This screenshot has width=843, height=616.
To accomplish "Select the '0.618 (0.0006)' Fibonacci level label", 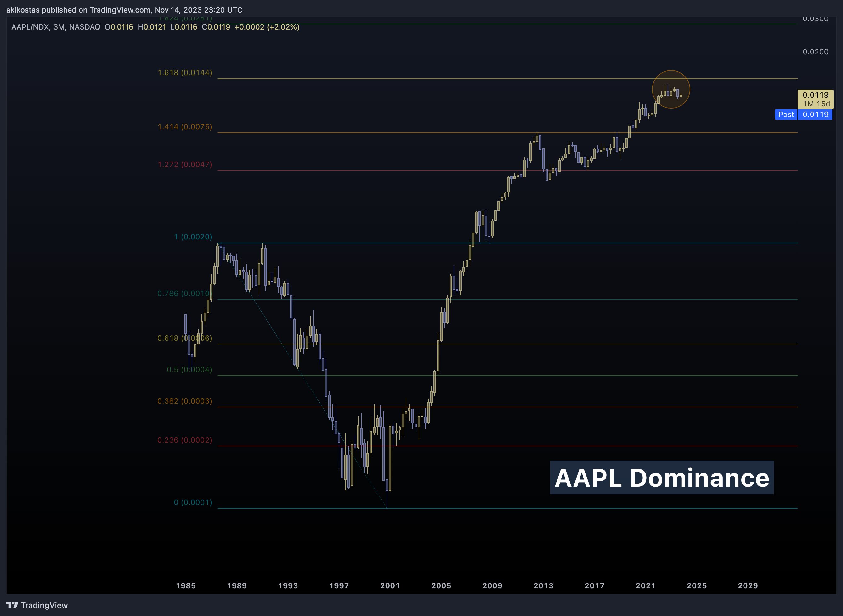I will click(x=185, y=338).
